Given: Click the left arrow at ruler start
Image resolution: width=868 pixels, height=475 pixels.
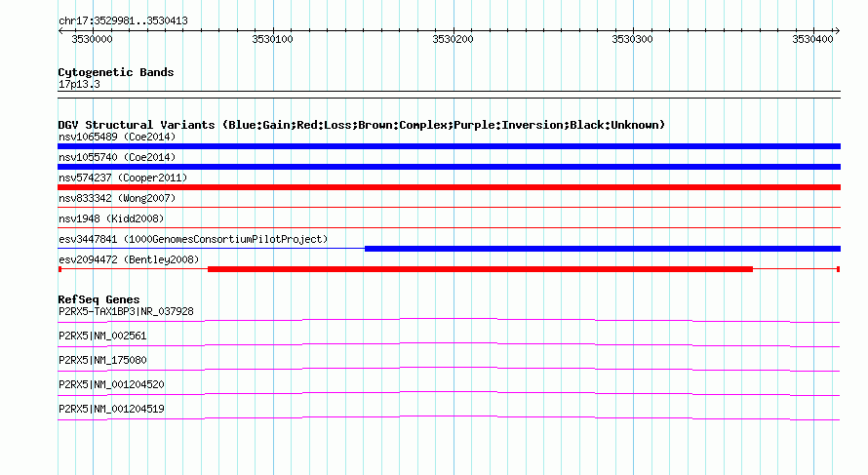Looking at the screenshot, I should (x=60, y=31).
